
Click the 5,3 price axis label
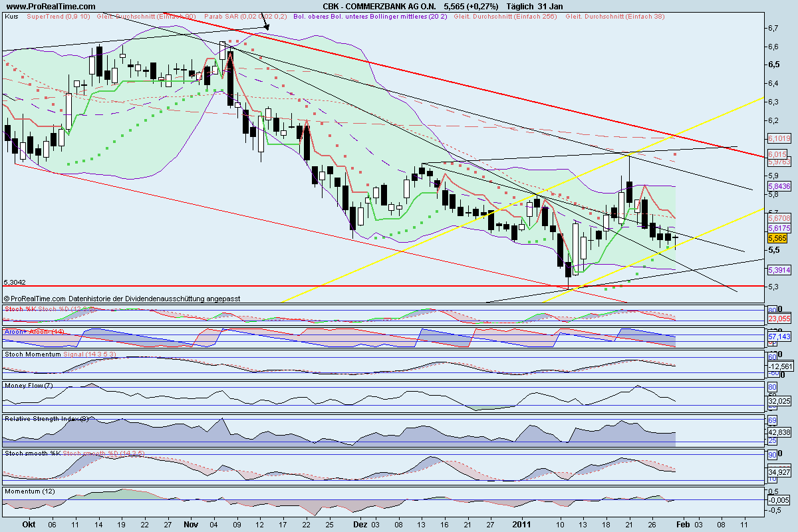773,287
